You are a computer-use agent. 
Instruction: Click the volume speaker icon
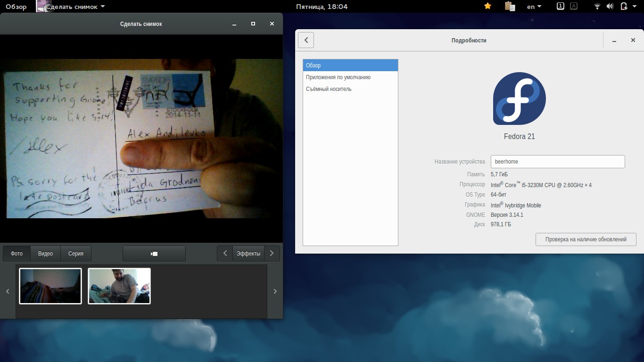[610, 7]
